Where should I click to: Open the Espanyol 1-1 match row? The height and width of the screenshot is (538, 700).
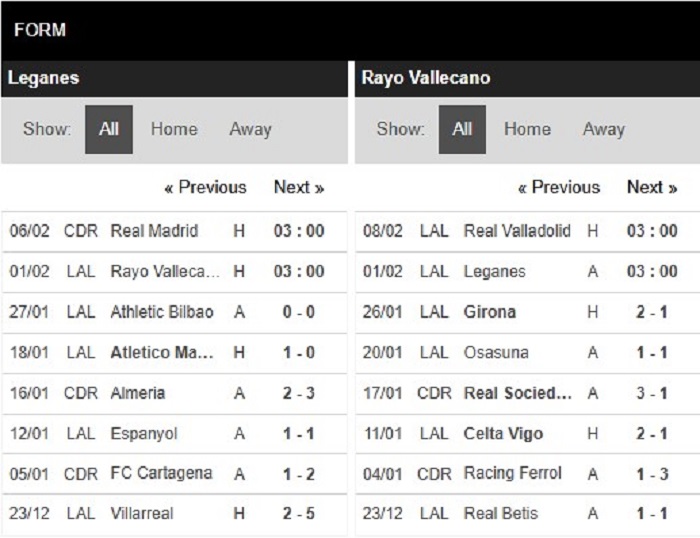[x=174, y=434]
